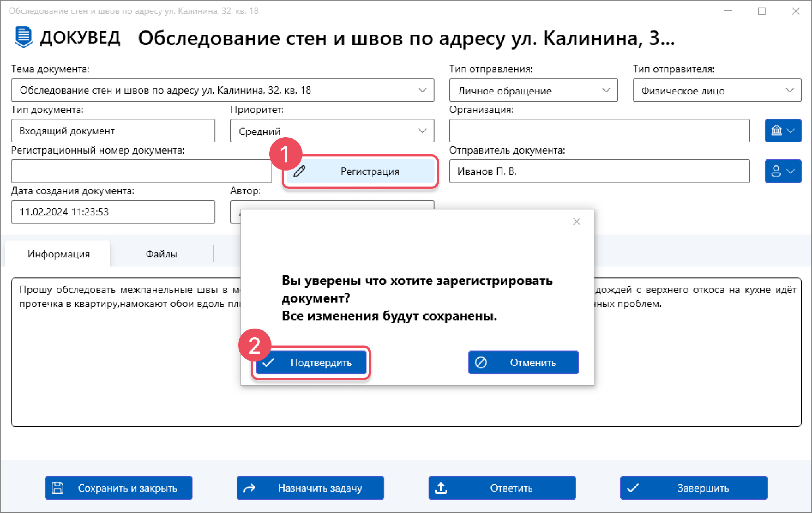Expand the sender picker chevron

tap(791, 171)
